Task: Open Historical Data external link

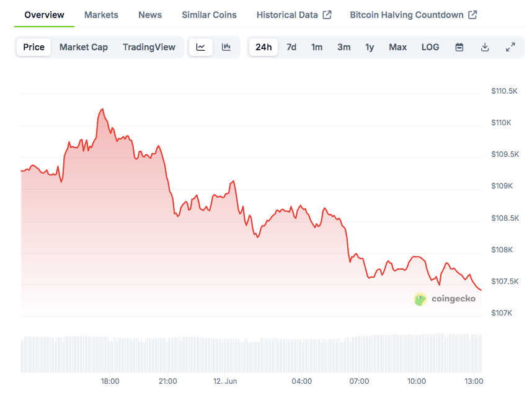Action: 294,15
